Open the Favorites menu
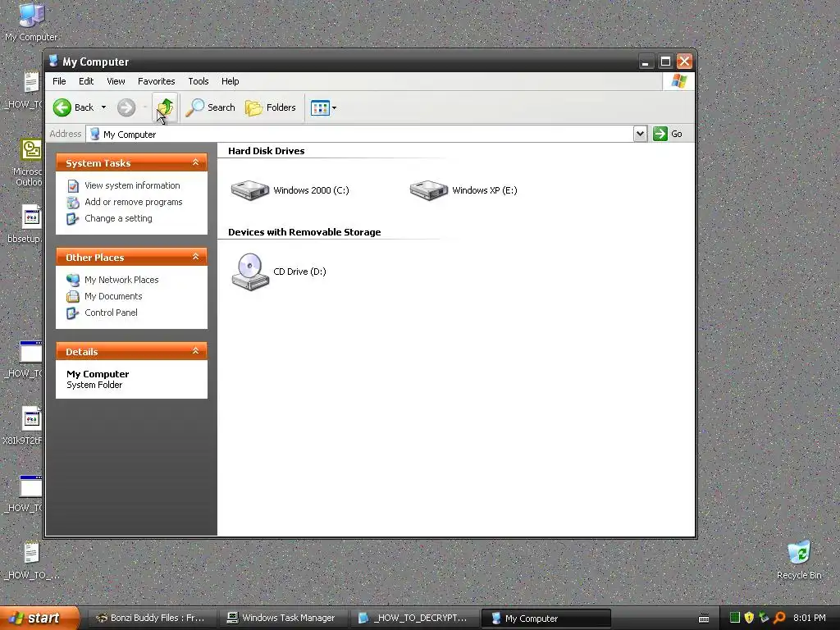This screenshot has width=840, height=630. pos(157,81)
